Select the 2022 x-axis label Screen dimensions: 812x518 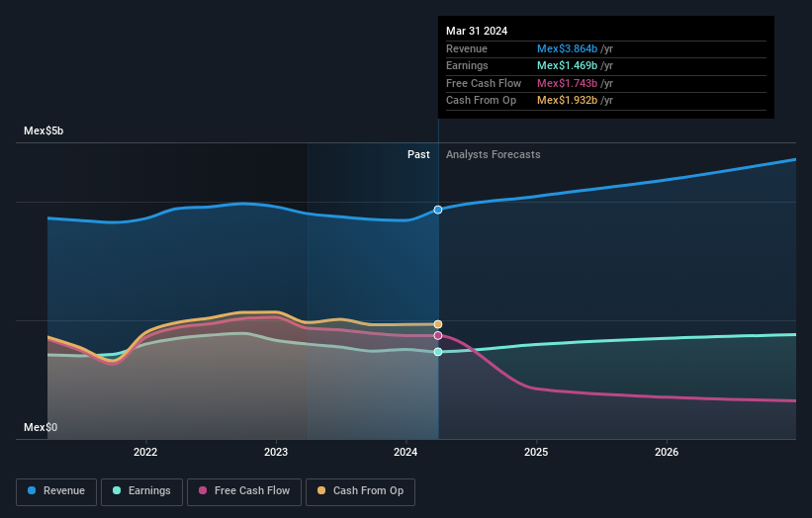pos(145,452)
